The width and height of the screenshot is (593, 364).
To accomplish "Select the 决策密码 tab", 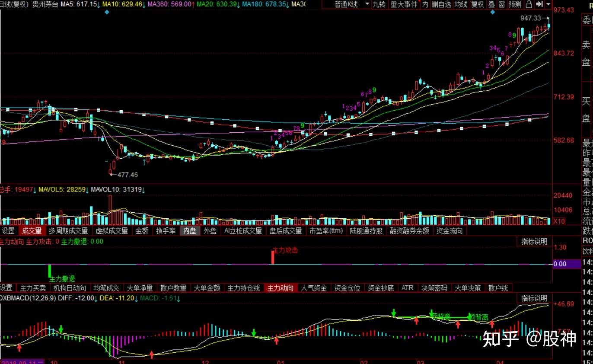I will 434,288.
